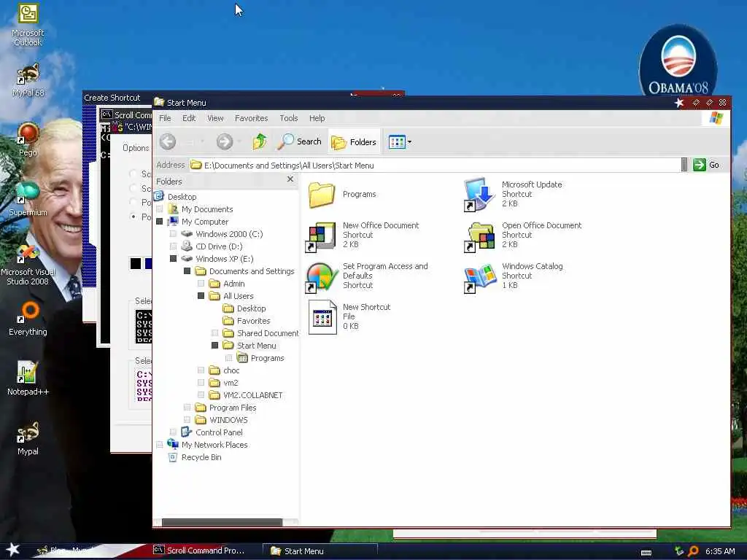The width and height of the screenshot is (747, 560).
Task: Select Favorites folder under All Users
Action: pyautogui.click(x=253, y=321)
